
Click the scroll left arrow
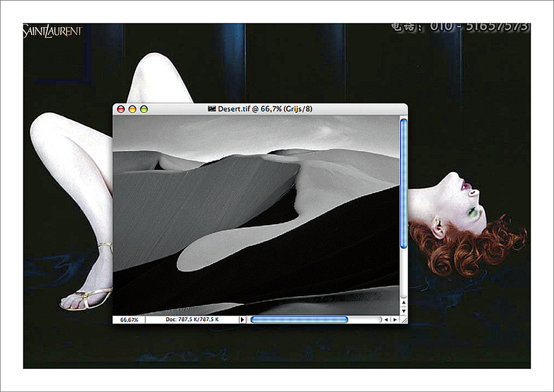click(386, 319)
